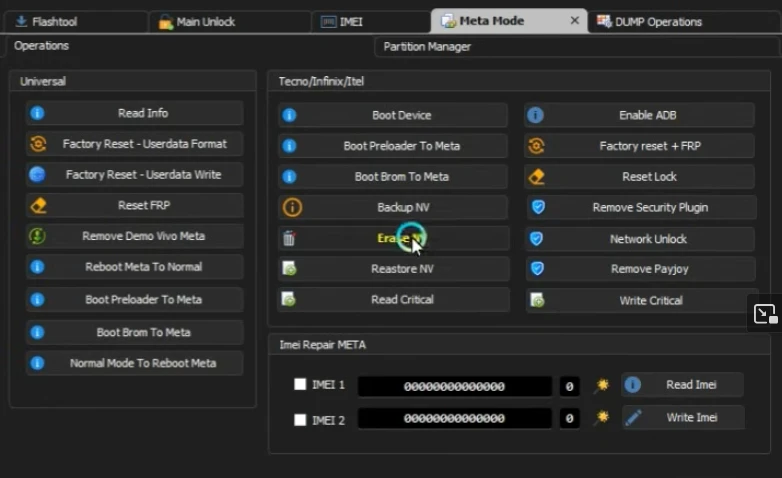Focus the IMEI 1 number field
The width and height of the screenshot is (782, 478).
455,386
